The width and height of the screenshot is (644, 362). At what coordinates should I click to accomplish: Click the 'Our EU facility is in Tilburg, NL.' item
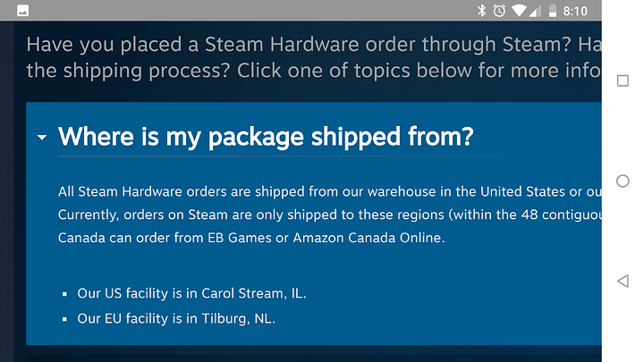click(176, 318)
